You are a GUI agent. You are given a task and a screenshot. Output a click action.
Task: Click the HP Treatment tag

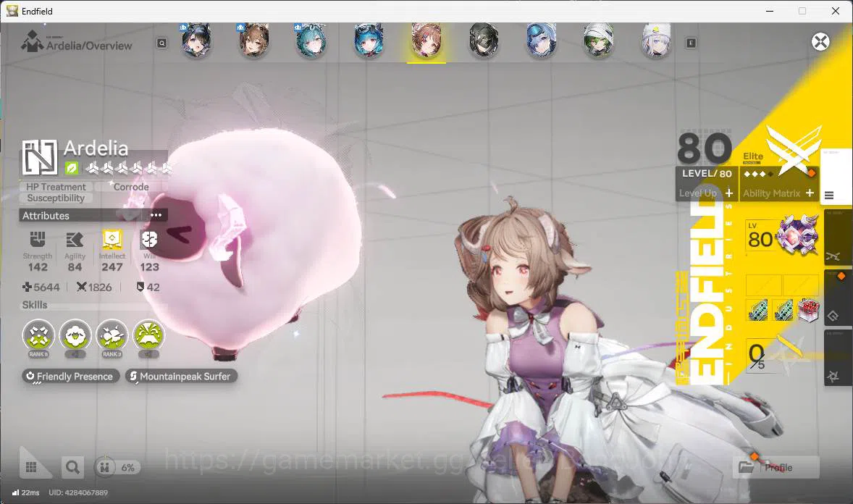click(x=56, y=187)
